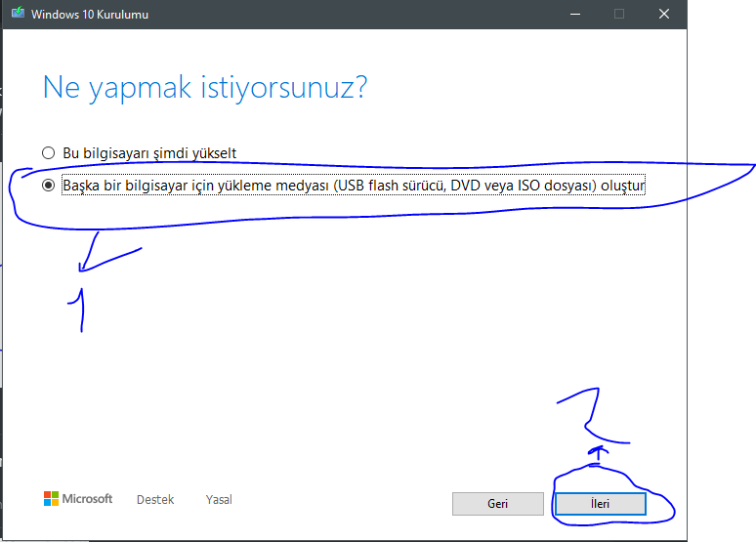The width and height of the screenshot is (756, 542).
Task: Click the Geri button
Action: [497, 504]
